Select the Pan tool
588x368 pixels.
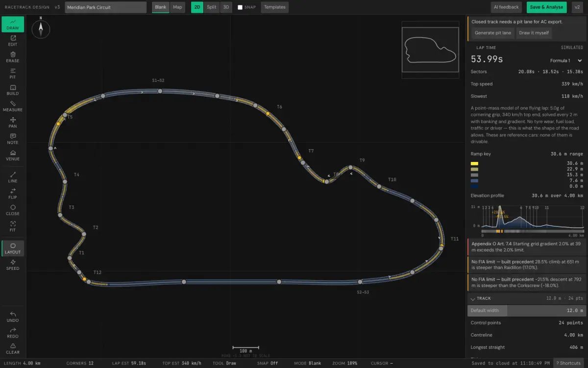pyautogui.click(x=13, y=123)
